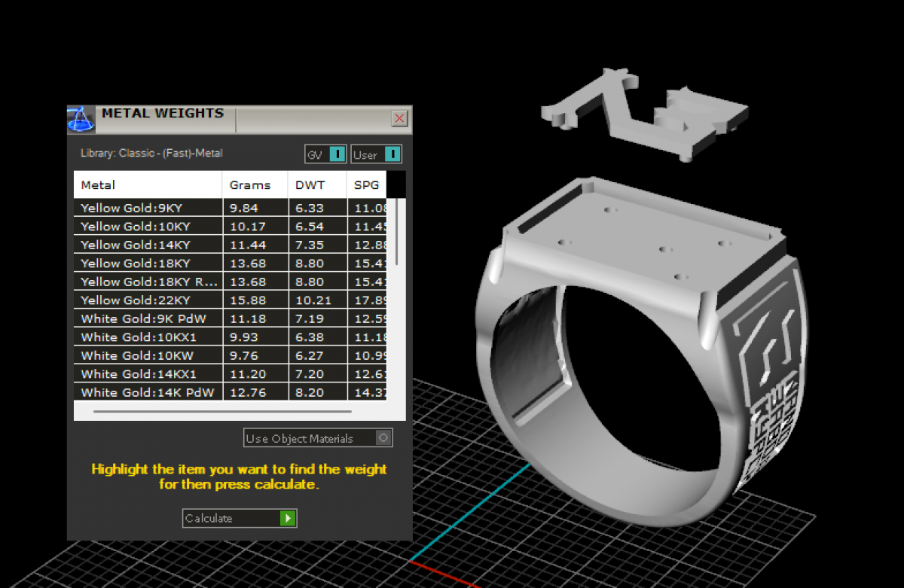Toggle the User library switch

click(392, 154)
